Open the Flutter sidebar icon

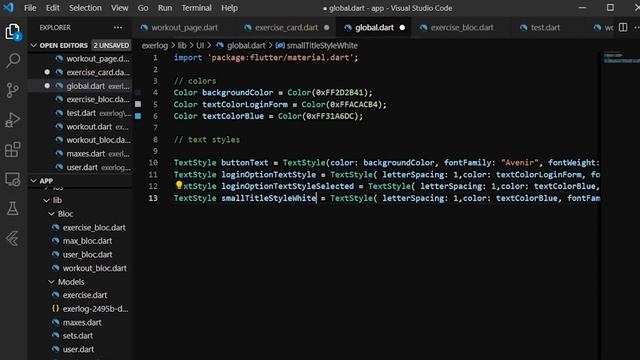pos(13,238)
